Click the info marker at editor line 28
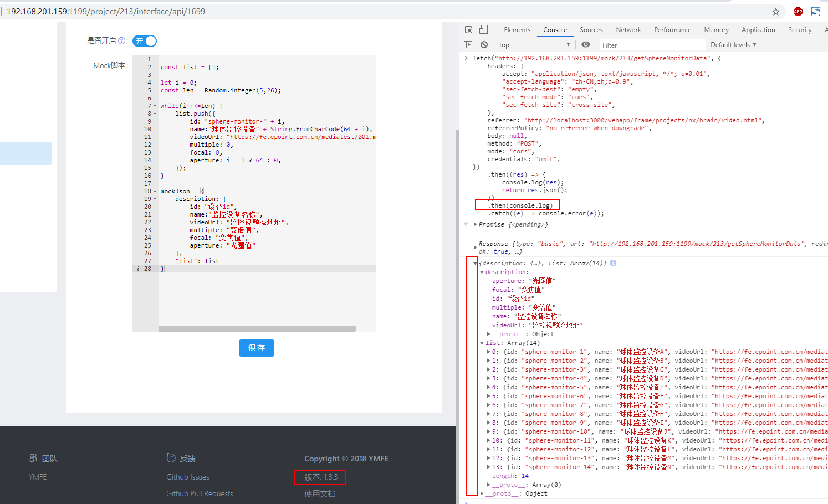The height and width of the screenshot is (504, 828). (138, 269)
